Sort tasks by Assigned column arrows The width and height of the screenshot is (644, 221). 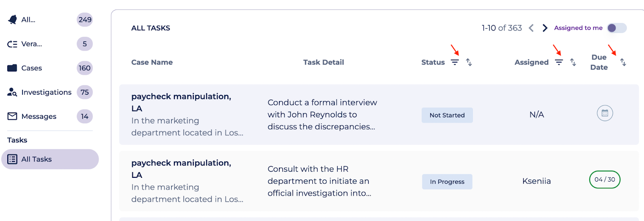[x=573, y=62]
